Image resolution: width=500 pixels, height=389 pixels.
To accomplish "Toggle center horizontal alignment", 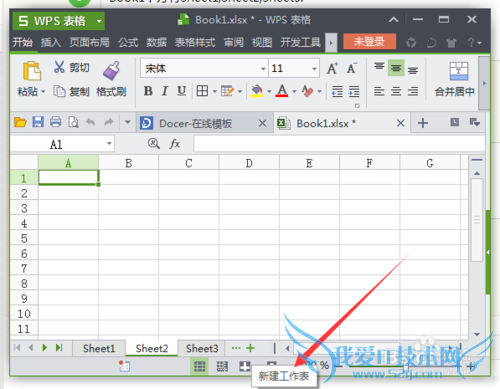I will pos(396,91).
